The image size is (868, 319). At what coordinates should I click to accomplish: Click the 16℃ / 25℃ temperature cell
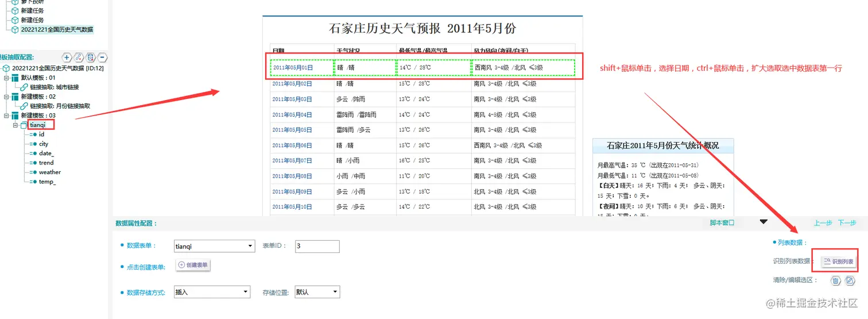434,161
